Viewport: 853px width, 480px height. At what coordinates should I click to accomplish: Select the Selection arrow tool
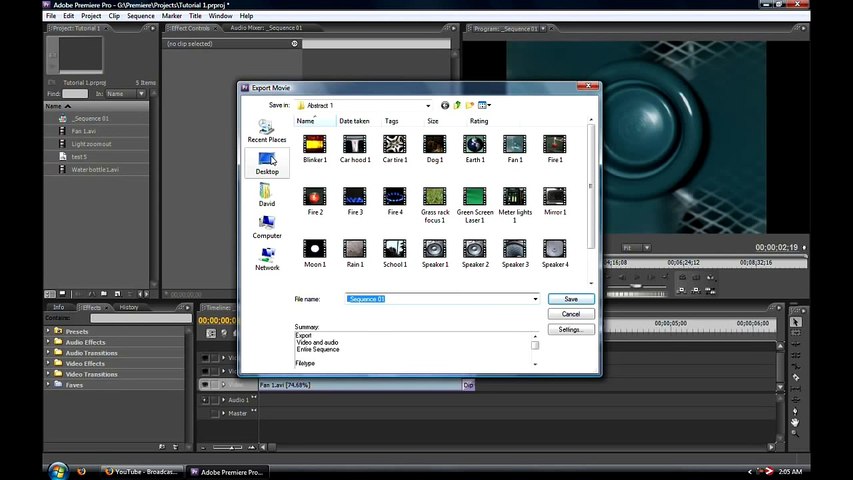pos(795,322)
